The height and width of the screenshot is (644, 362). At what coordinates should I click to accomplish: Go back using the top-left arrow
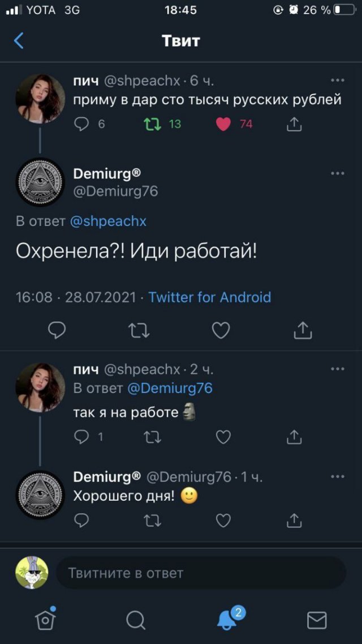pos(19,41)
